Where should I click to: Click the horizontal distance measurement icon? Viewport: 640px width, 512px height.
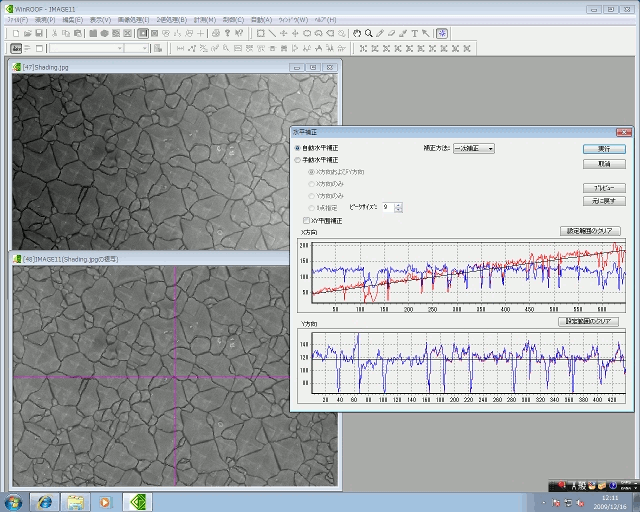coord(180,48)
